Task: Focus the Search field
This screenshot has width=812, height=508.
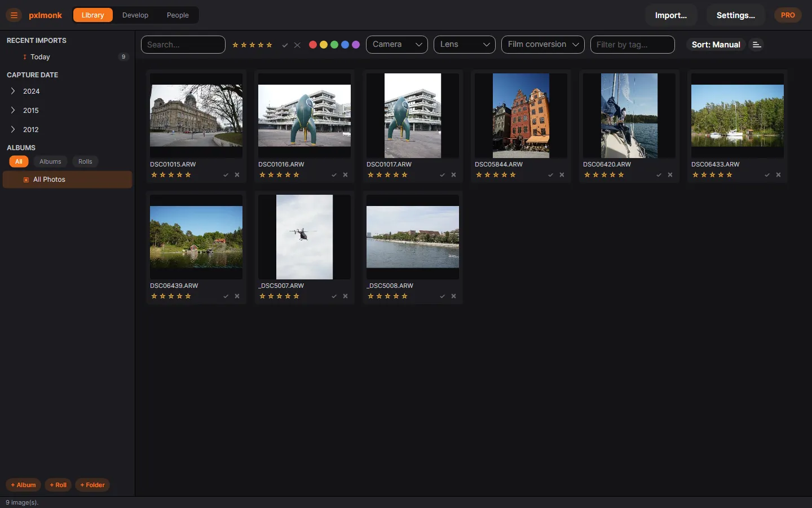Action: click(183, 45)
